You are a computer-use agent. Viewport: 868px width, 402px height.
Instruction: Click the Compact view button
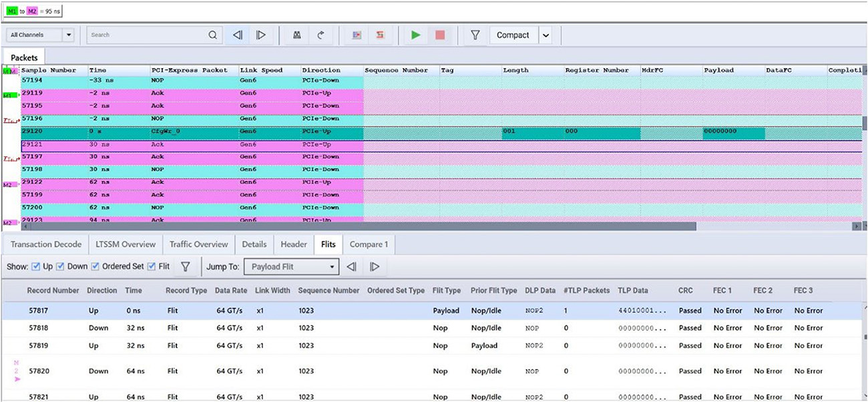[512, 35]
